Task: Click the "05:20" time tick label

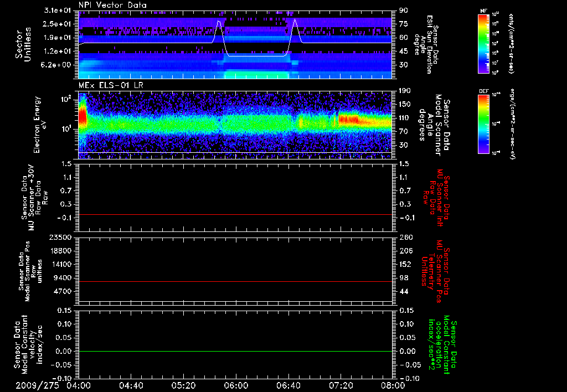Action: coord(183,385)
